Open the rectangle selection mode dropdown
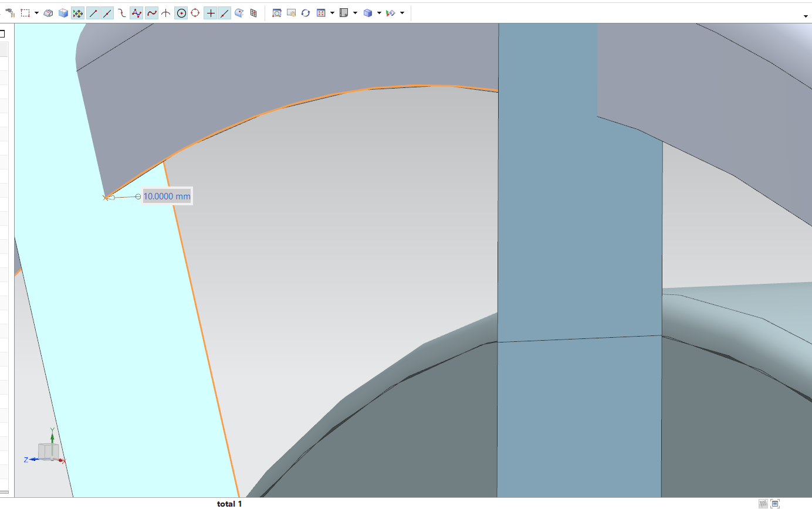 point(36,13)
